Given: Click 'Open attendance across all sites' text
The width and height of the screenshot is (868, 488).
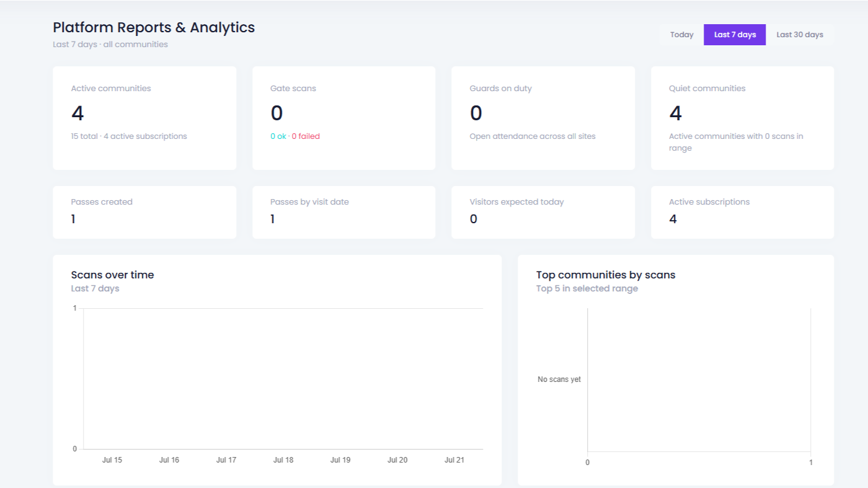Looking at the screenshot, I should [533, 136].
